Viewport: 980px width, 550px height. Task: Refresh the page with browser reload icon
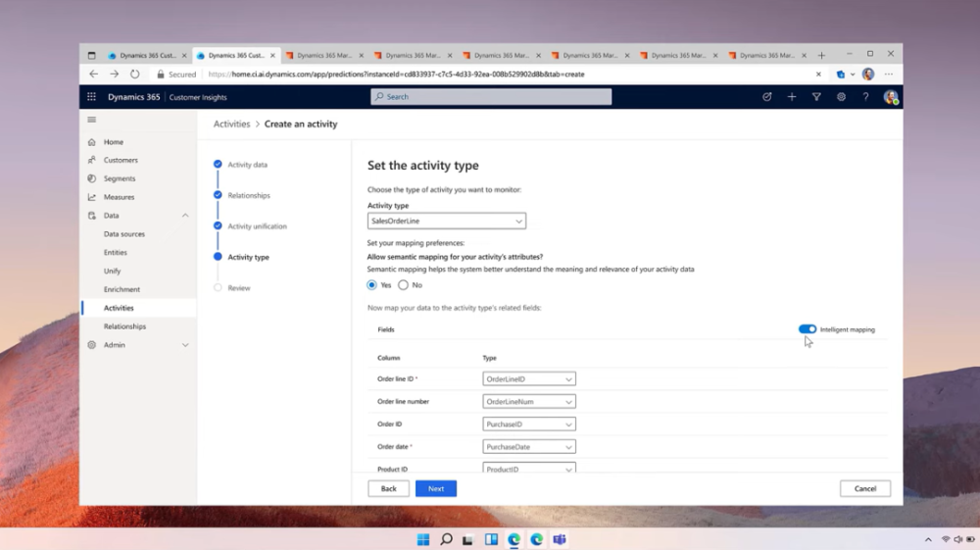(x=134, y=75)
